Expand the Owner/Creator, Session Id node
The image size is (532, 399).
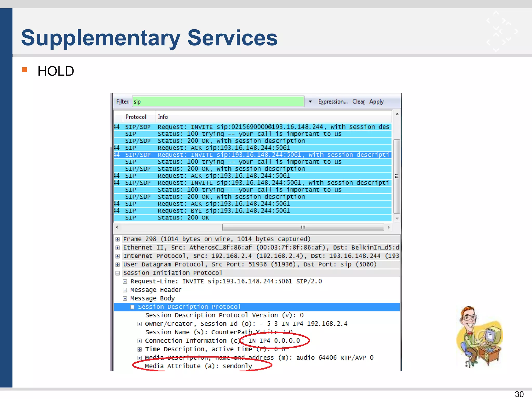(x=139, y=324)
